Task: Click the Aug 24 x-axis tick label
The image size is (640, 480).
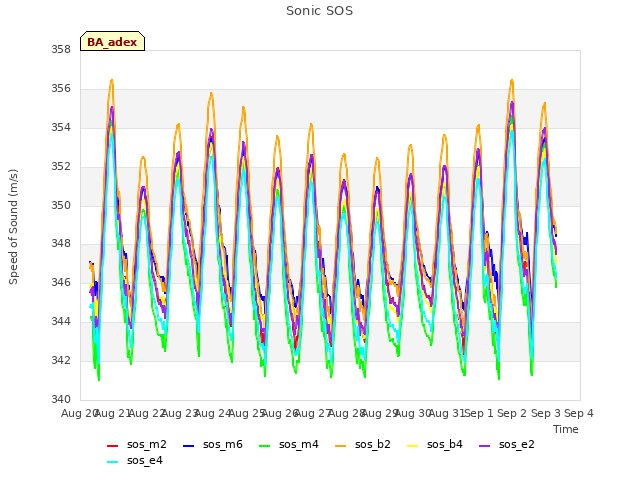Action: click(x=213, y=413)
